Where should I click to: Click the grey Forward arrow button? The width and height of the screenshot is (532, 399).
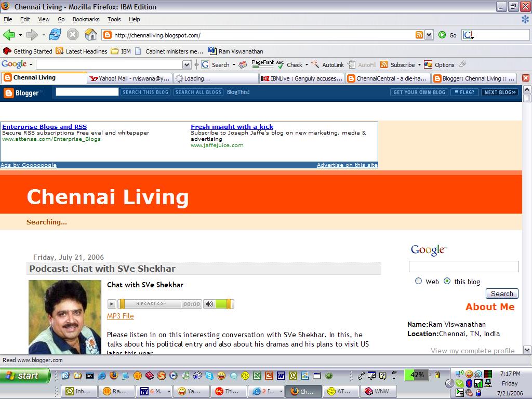click(32, 35)
